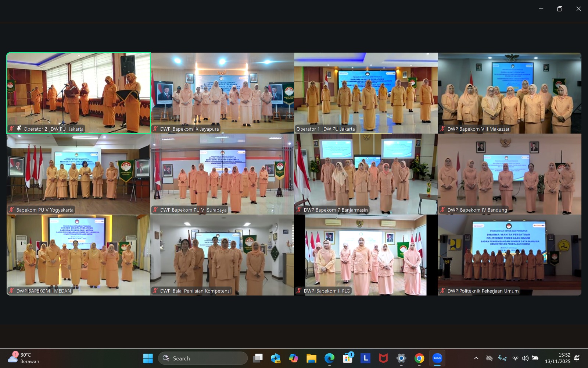Image resolution: width=588 pixels, height=368 pixels.
Task: Expand the hidden system tray icons chevron
Action: (476, 358)
